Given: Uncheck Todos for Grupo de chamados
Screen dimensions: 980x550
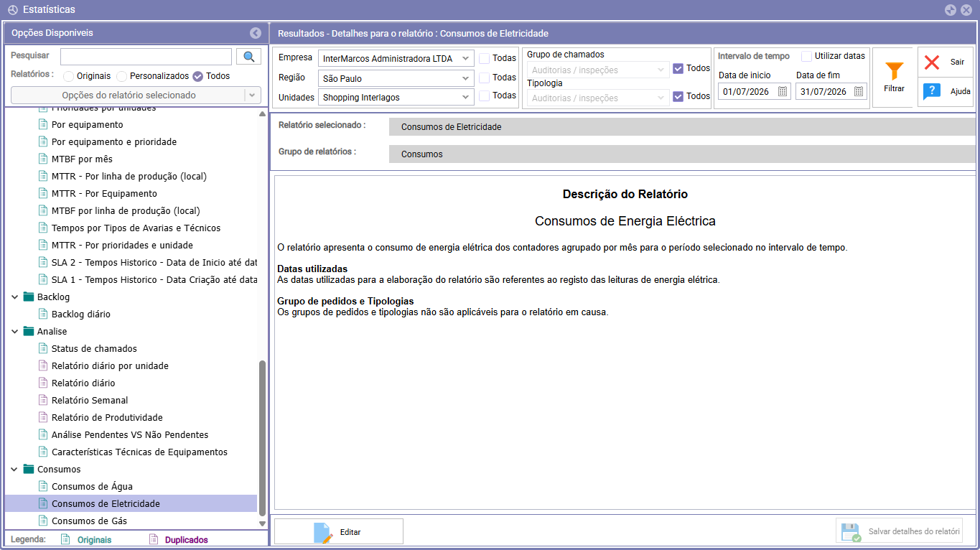Looking at the screenshot, I should [678, 68].
